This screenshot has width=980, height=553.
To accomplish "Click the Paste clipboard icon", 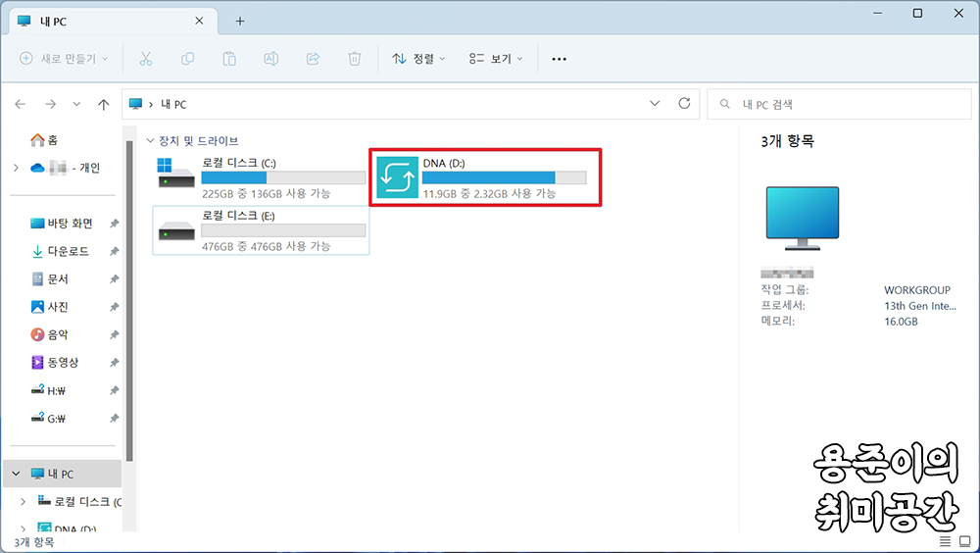I will [229, 59].
